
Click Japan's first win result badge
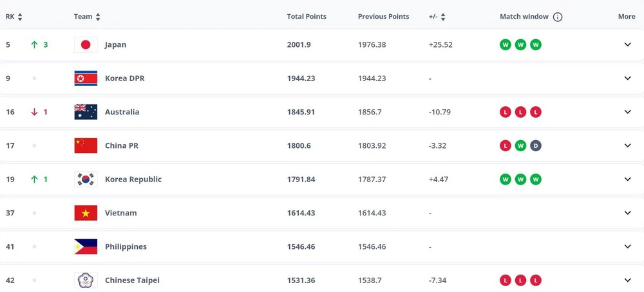click(506, 45)
